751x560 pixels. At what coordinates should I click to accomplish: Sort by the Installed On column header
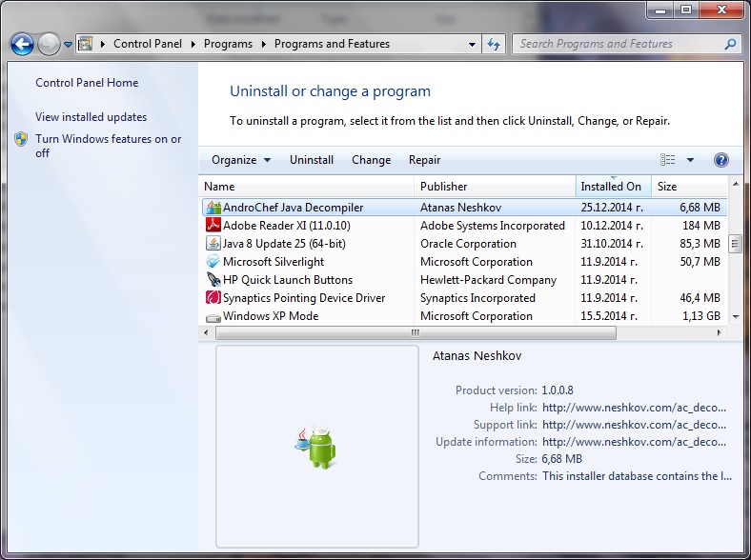coord(614,186)
